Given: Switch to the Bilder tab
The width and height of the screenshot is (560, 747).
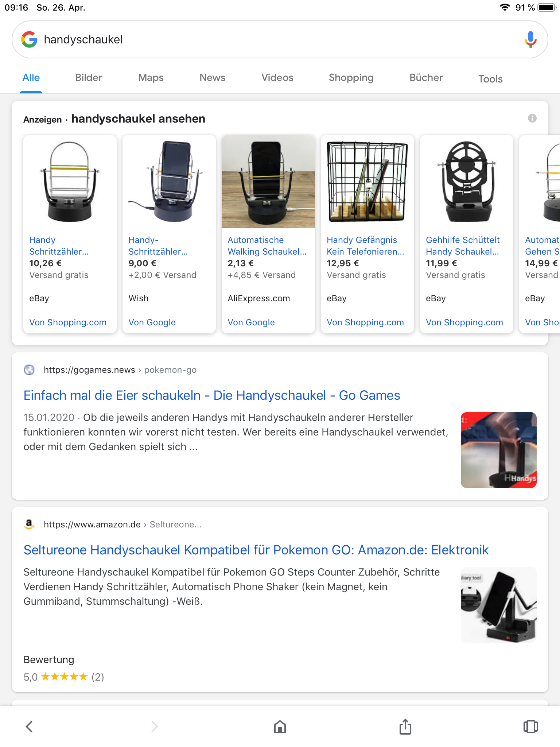Looking at the screenshot, I should click(89, 78).
